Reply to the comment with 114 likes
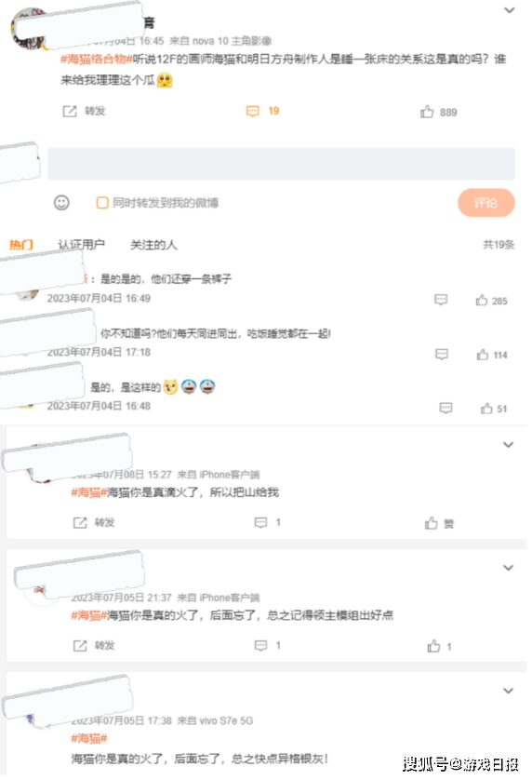 (442, 355)
